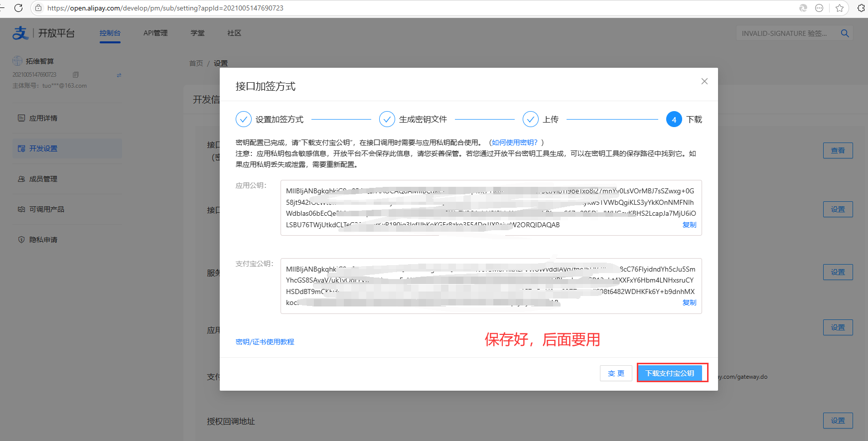The height and width of the screenshot is (441, 868).
Task: Click the 变更 button
Action: point(616,373)
